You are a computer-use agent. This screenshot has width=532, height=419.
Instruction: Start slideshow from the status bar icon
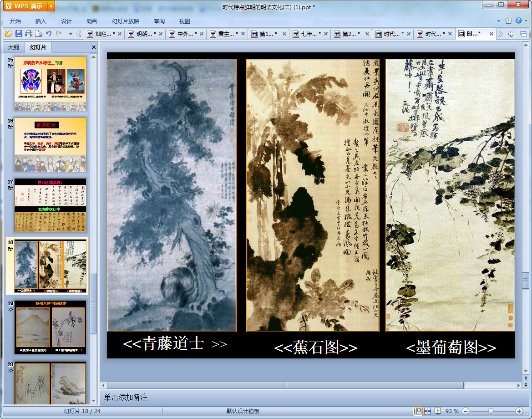(438, 411)
